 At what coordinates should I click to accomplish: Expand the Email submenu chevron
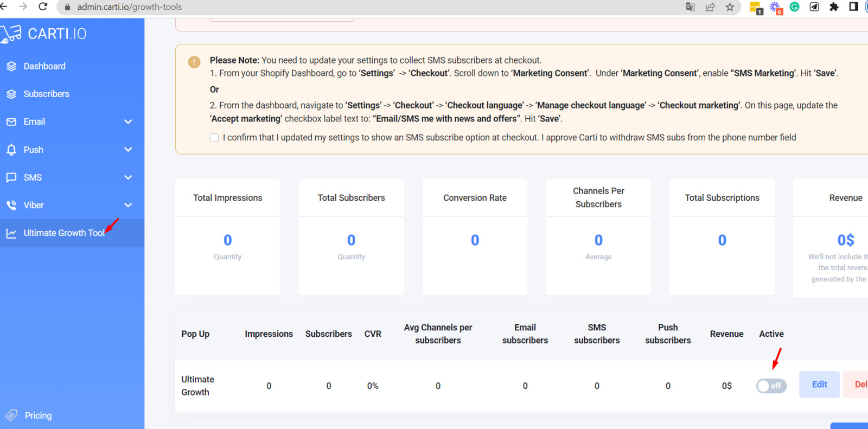(x=128, y=122)
